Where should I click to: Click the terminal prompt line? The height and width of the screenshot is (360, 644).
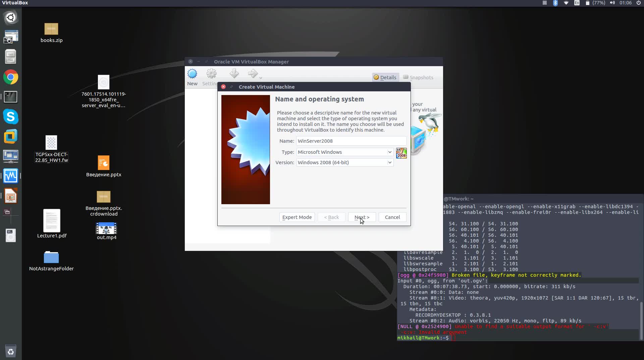click(x=518, y=338)
